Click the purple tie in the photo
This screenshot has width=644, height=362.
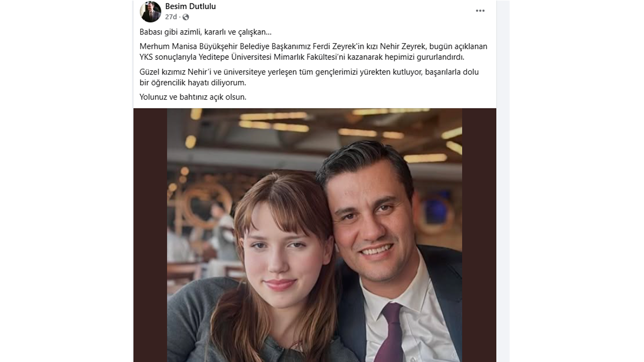click(x=391, y=333)
